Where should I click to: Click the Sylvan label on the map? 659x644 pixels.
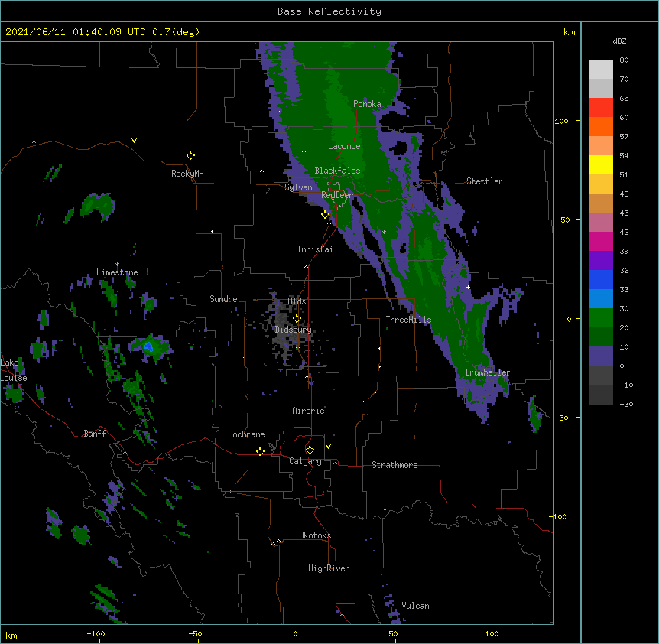(298, 187)
